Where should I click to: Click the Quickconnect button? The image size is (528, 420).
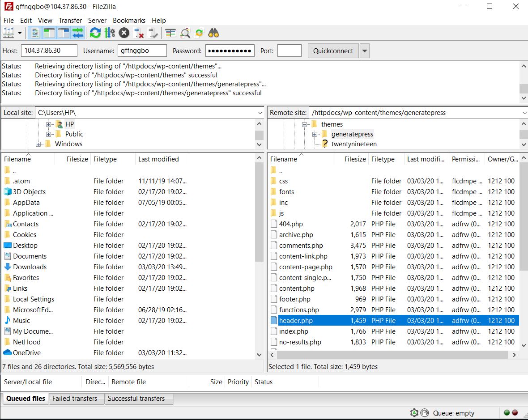coord(333,51)
